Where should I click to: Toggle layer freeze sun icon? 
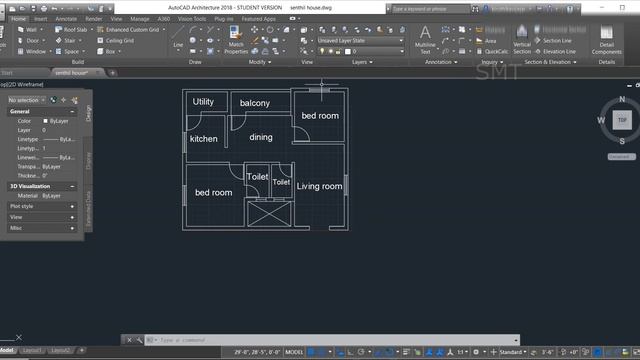[331, 51]
